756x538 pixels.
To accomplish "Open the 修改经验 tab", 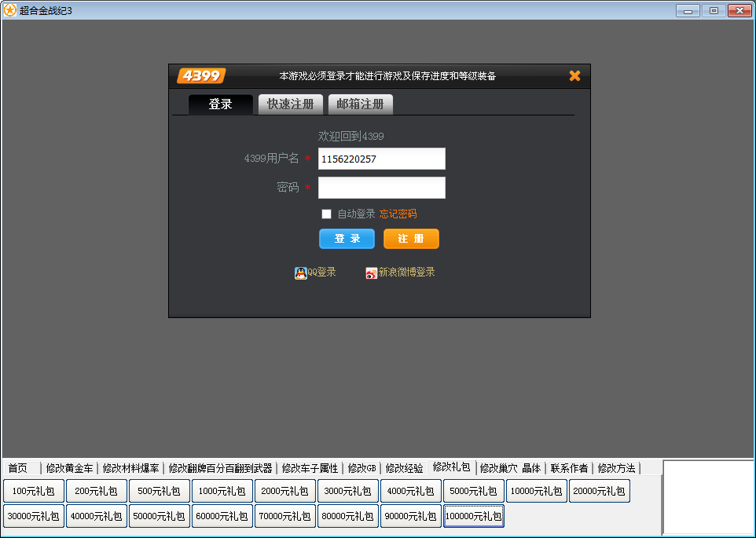I will click(x=404, y=468).
